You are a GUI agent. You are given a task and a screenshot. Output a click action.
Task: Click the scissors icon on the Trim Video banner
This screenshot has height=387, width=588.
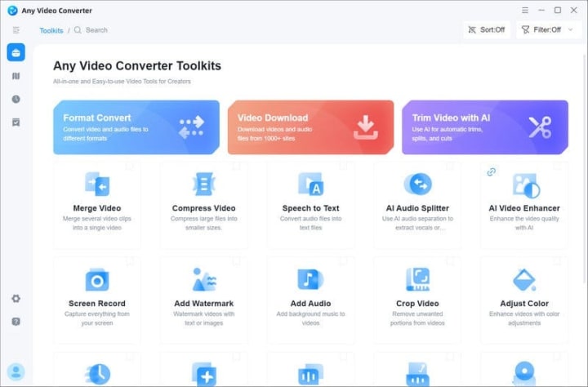tap(540, 127)
